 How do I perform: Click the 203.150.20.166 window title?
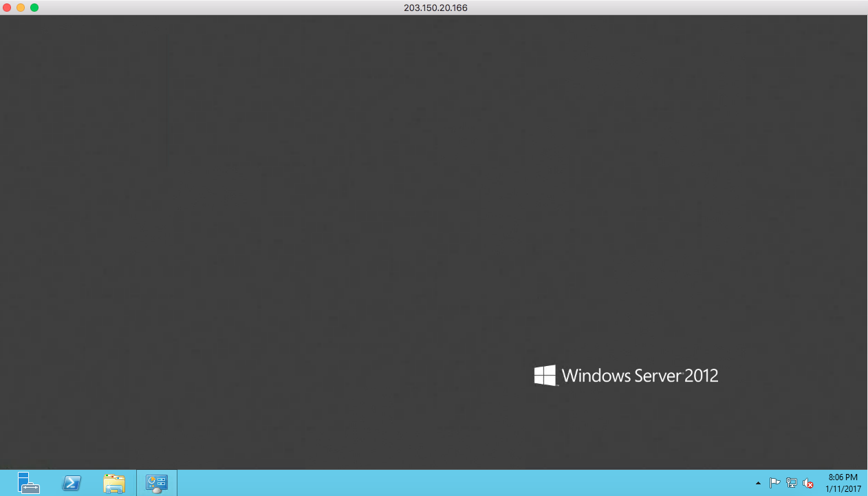tap(435, 8)
